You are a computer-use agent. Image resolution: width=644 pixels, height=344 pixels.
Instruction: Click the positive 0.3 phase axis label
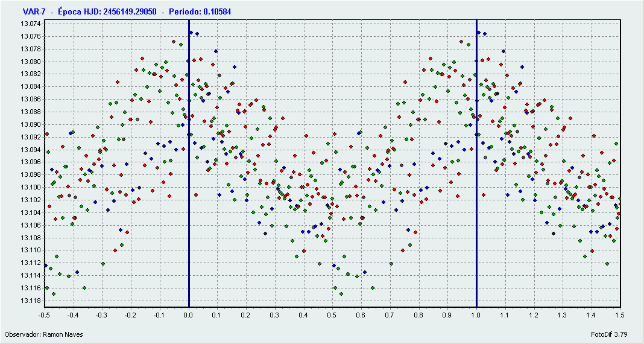click(x=275, y=315)
